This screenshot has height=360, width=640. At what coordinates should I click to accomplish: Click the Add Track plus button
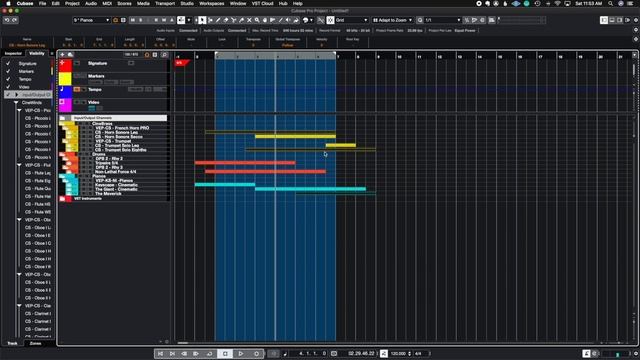62,54
